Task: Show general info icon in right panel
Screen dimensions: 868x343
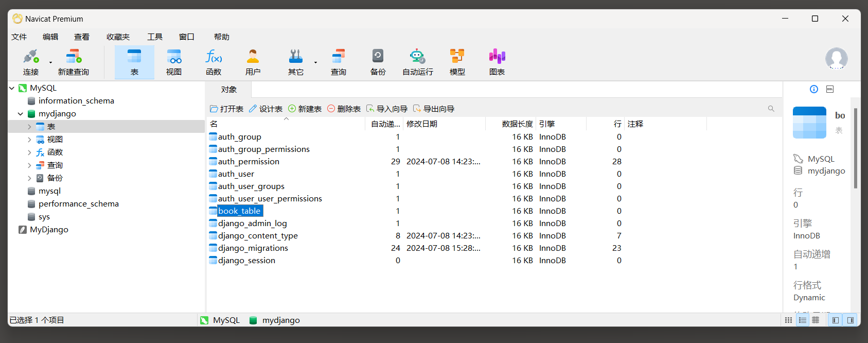Action: pyautogui.click(x=814, y=89)
